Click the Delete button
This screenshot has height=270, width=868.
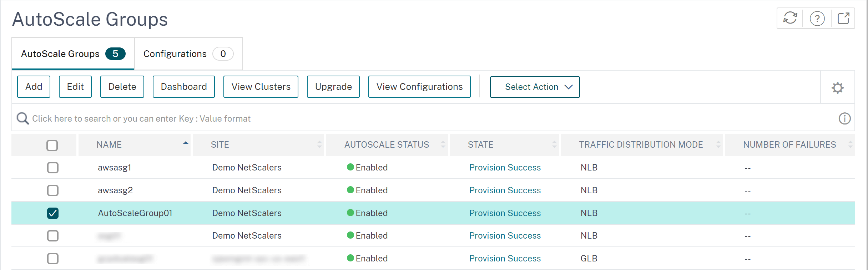click(122, 87)
